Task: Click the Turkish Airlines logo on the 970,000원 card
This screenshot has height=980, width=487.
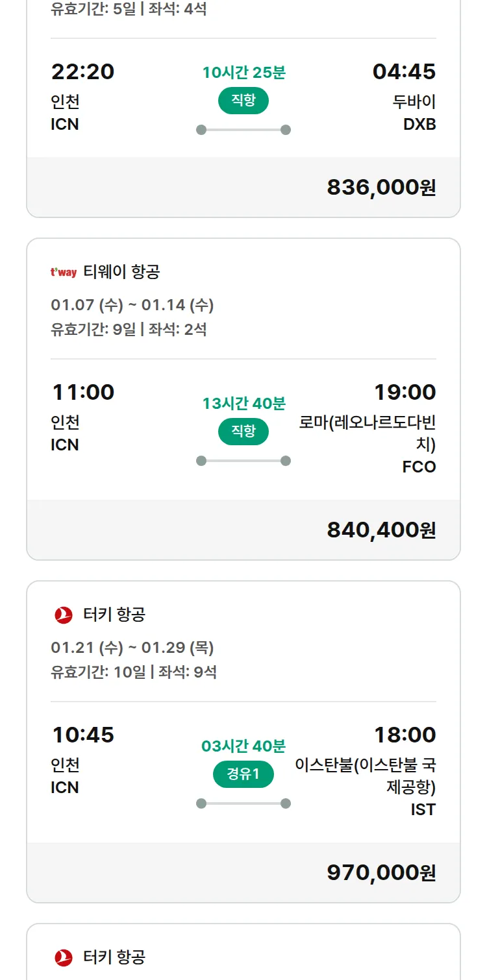Action: pyautogui.click(x=64, y=615)
